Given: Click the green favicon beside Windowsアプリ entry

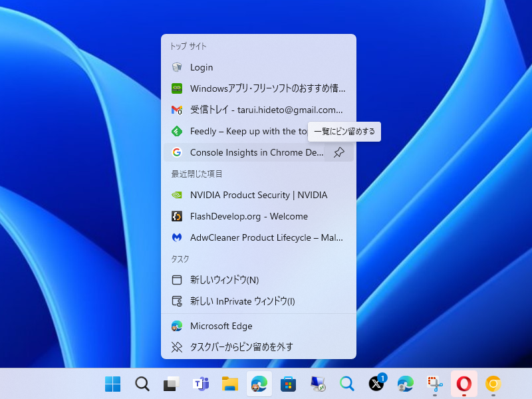Looking at the screenshot, I should 177,88.
